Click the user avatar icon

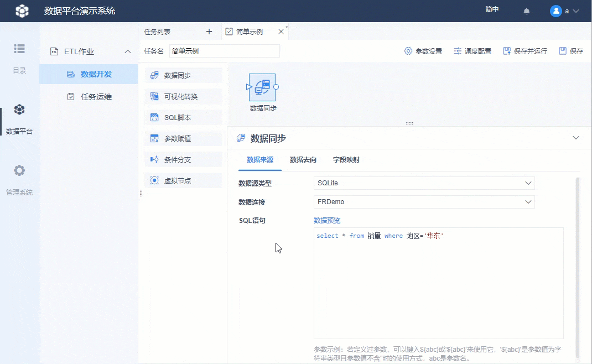coord(555,11)
